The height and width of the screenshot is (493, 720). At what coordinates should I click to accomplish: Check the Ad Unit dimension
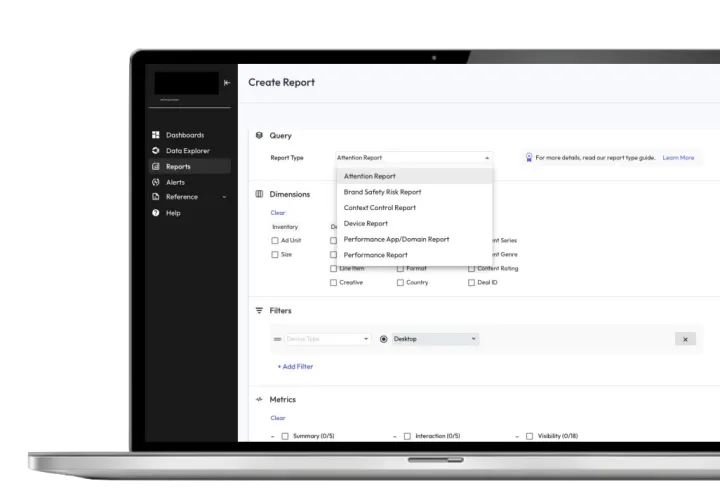pyautogui.click(x=275, y=241)
